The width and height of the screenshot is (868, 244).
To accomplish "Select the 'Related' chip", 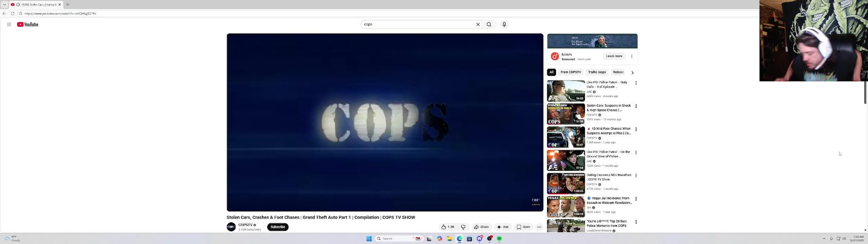I will (x=618, y=72).
